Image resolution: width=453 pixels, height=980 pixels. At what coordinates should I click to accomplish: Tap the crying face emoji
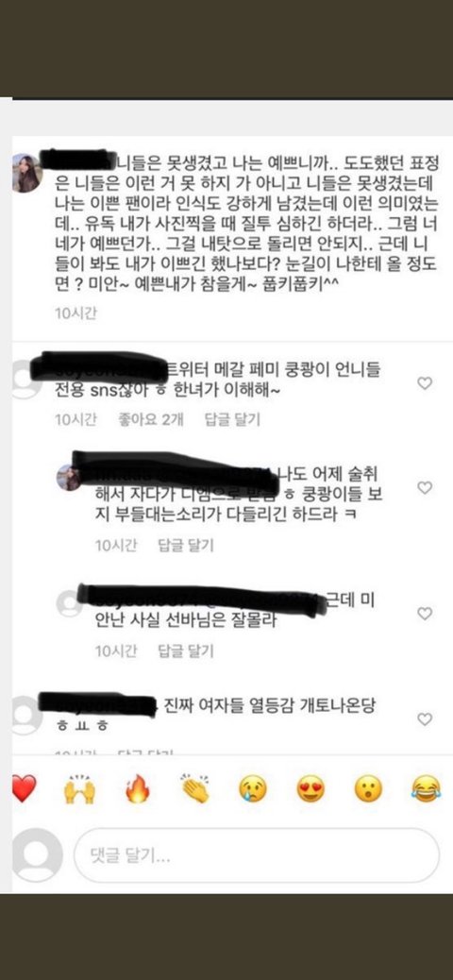(253, 788)
